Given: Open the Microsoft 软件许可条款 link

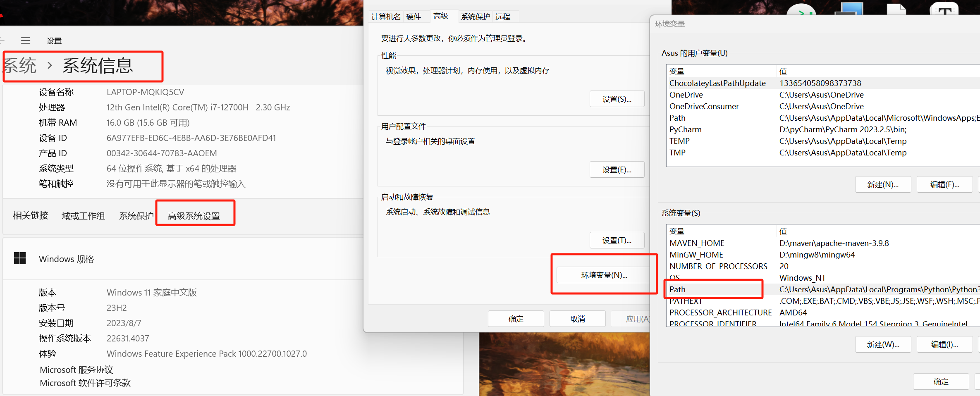Looking at the screenshot, I should (85, 383).
